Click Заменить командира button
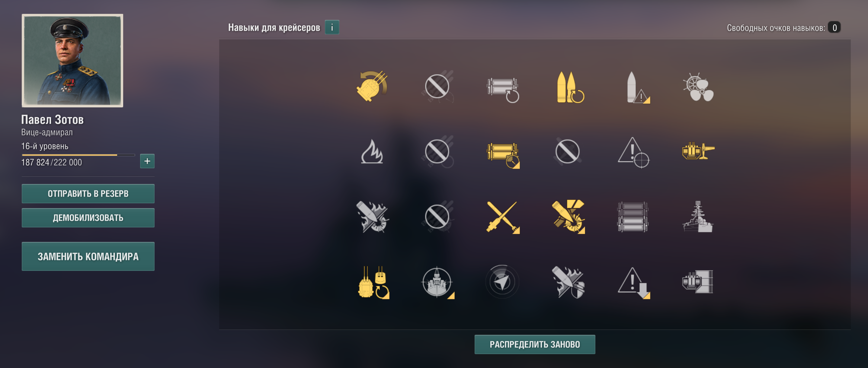868x368 pixels. [88, 257]
